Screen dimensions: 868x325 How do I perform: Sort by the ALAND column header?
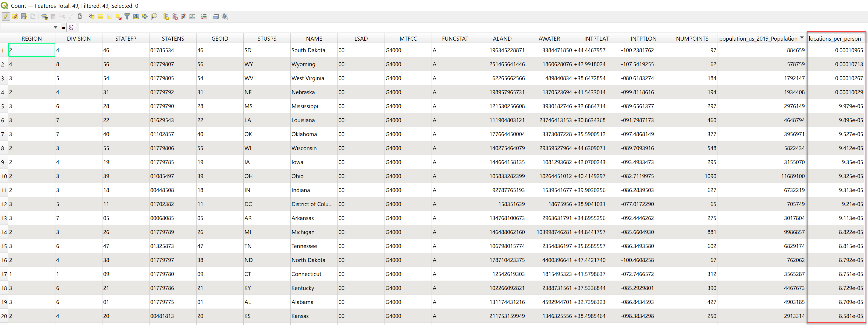(502, 38)
